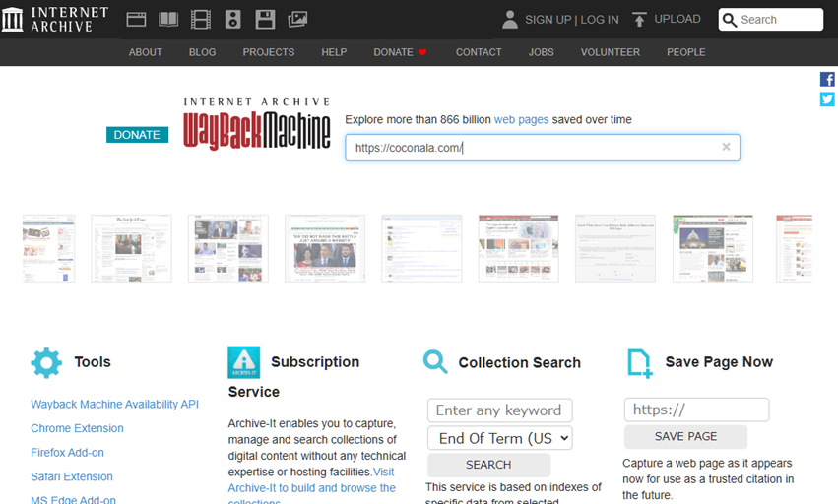Click the SIGN UP link

(x=548, y=20)
